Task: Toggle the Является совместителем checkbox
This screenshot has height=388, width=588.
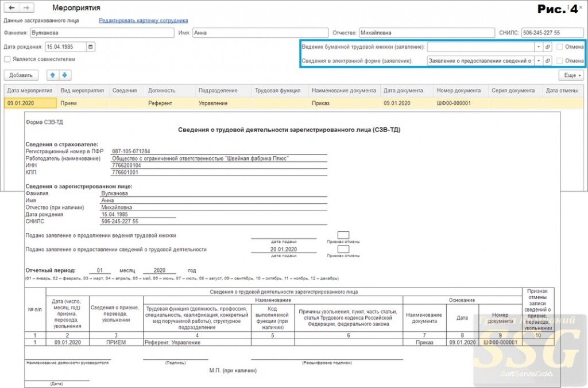Action: tap(7, 59)
